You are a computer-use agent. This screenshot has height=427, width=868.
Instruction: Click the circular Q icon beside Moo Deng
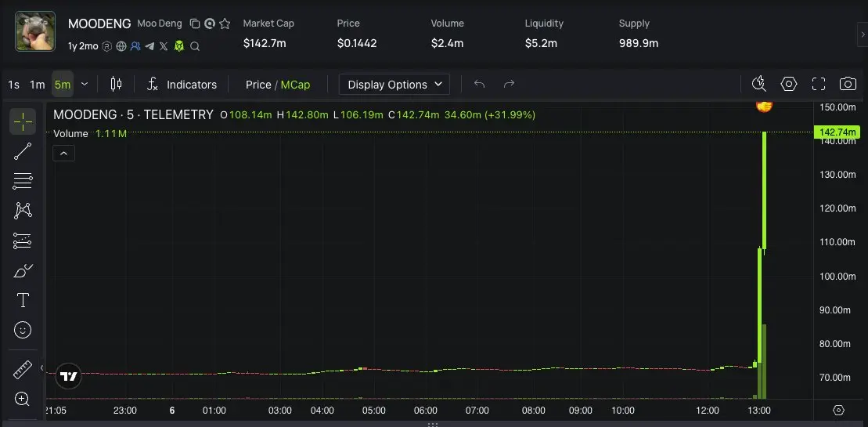(209, 24)
